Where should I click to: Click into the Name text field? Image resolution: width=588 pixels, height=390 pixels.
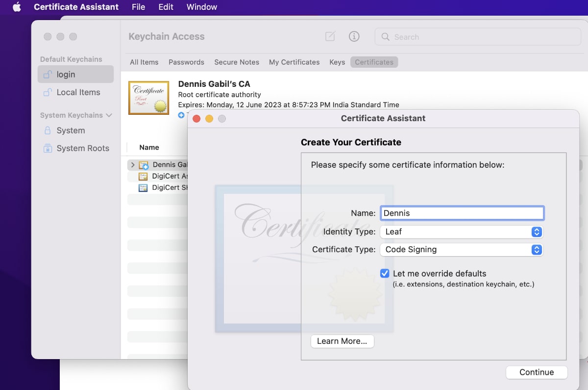[x=462, y=213]
